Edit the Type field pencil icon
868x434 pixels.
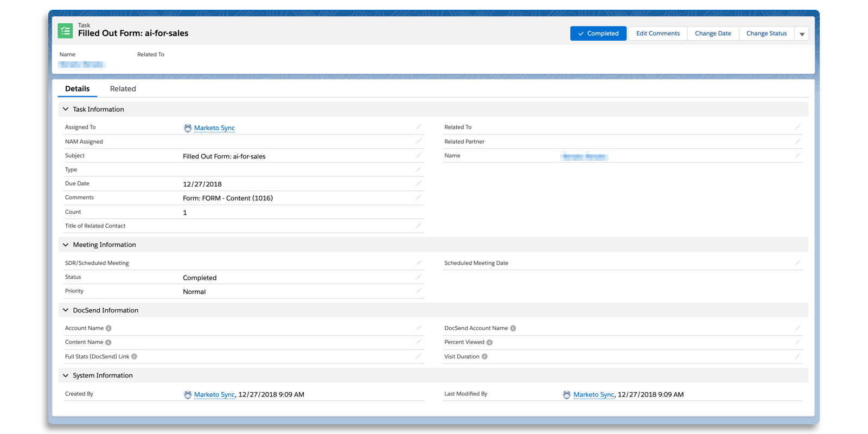tap(418, 169)
